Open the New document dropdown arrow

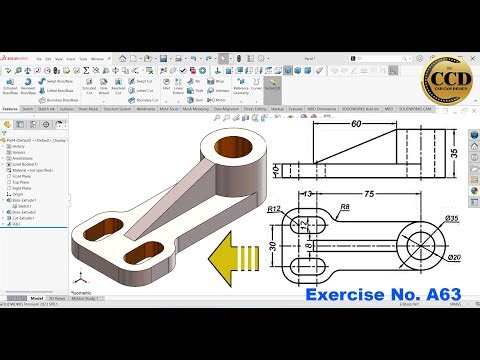click(x=140, y=59)
